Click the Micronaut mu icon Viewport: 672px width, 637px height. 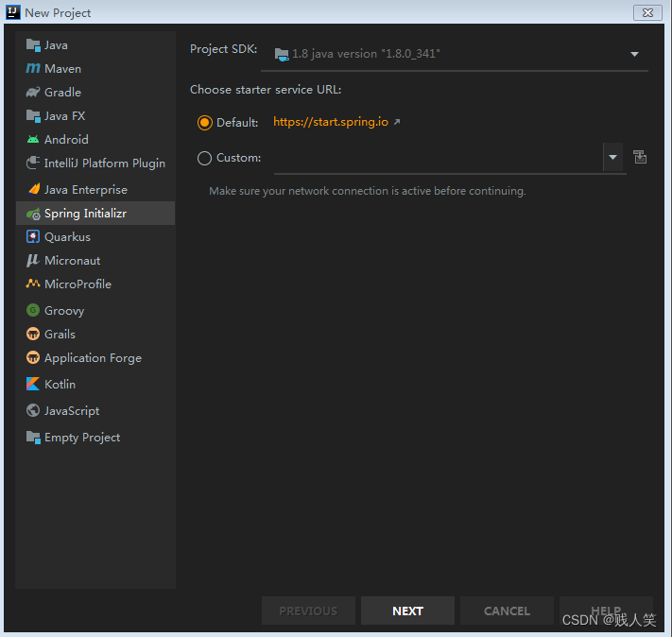33,260
